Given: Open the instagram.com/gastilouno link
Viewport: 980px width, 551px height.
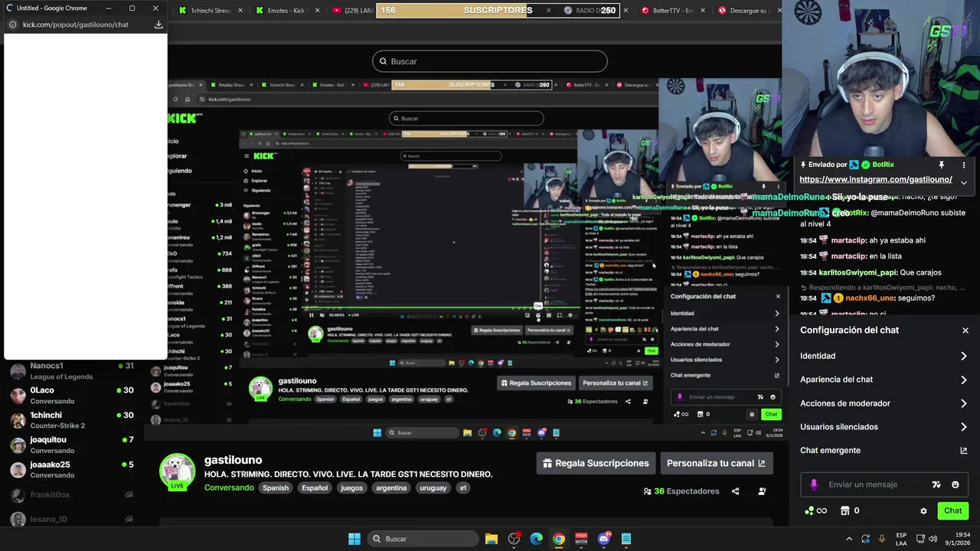Looking at the screenshot, I should (876, 180).
